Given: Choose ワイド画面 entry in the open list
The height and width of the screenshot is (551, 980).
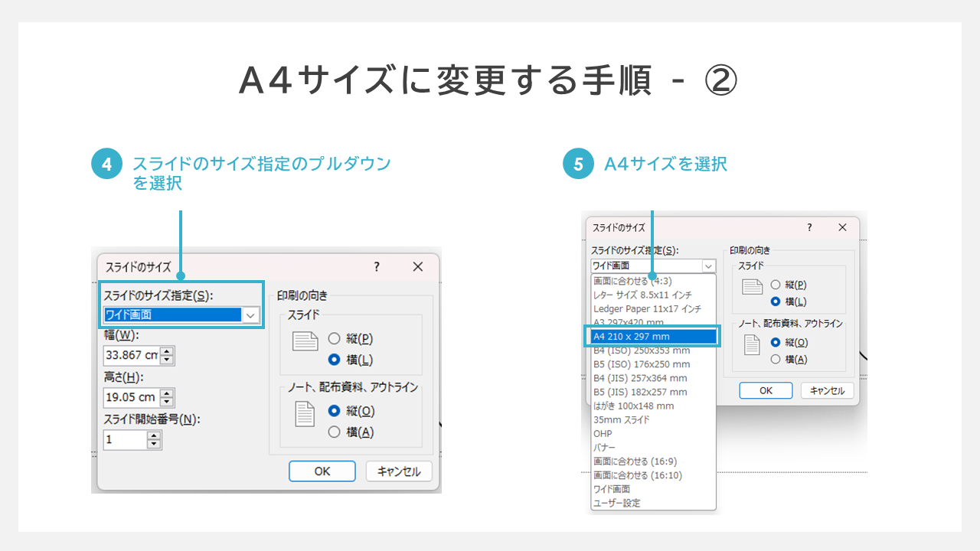Looking at the screenshot, I should 653,489.
